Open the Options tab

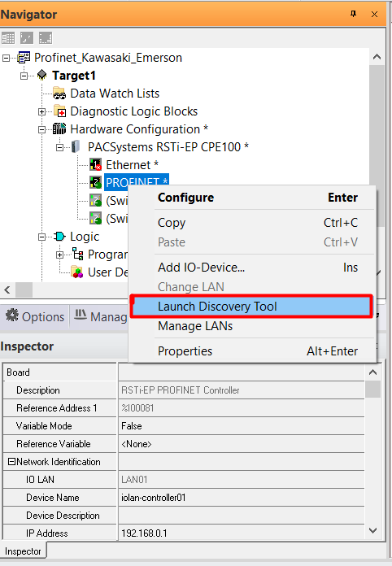click(x=35, y=316)
